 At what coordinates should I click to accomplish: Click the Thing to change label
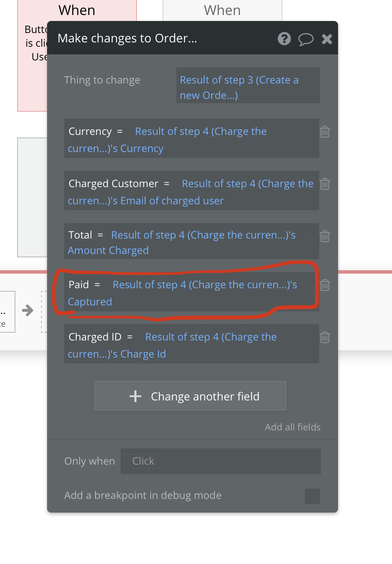pyautogui.click(x=102, y=80)
